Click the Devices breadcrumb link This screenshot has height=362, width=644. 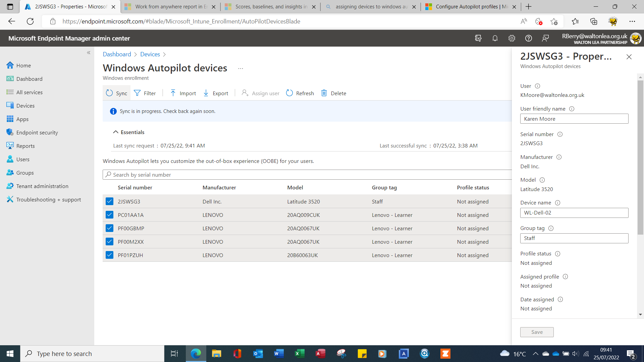150,54
